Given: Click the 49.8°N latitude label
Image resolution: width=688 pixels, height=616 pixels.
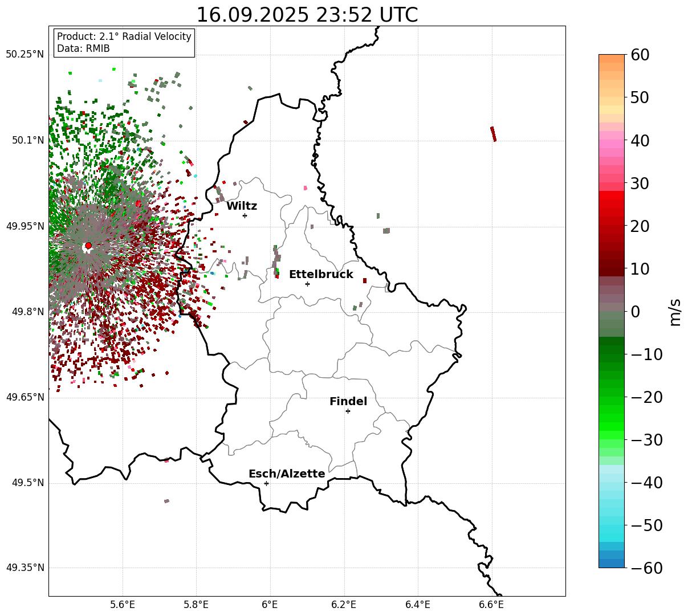Looking at the screenshot, I should pos(27,312).
